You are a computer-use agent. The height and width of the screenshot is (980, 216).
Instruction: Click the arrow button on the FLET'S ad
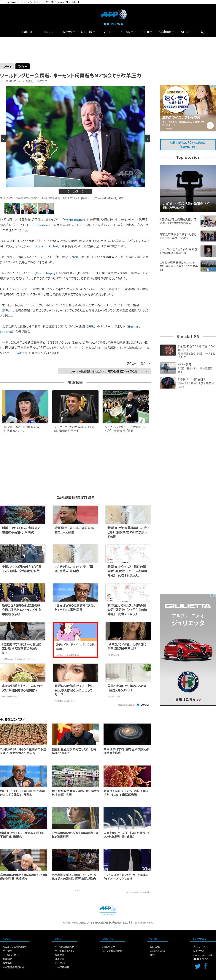210,125
